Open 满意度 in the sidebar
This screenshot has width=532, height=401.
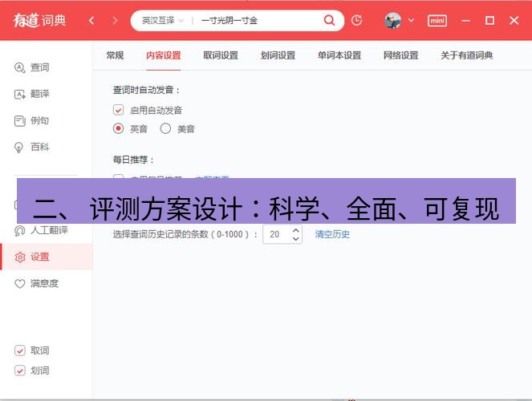(36, 283)
